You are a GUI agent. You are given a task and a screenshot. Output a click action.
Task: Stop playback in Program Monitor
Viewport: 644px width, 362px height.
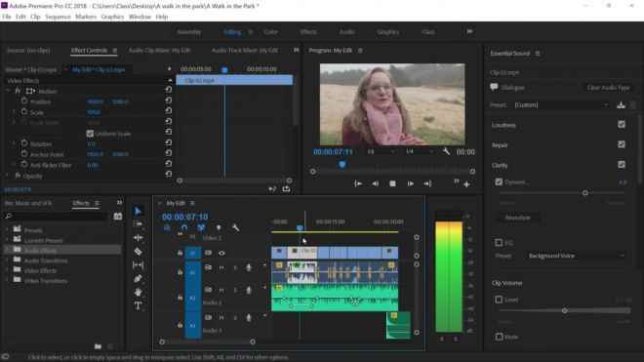click(x=392, y=183)
